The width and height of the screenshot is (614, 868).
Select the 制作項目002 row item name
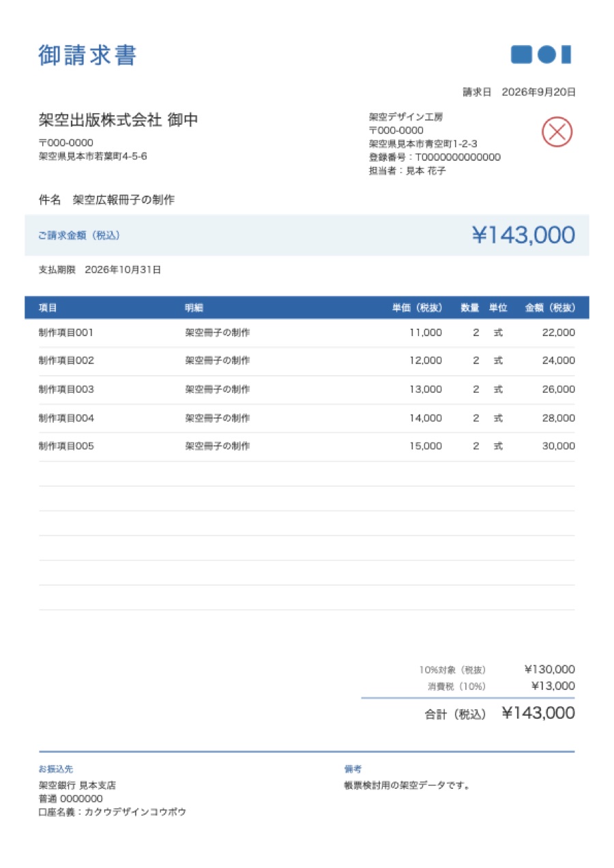(x=66, y=361)
